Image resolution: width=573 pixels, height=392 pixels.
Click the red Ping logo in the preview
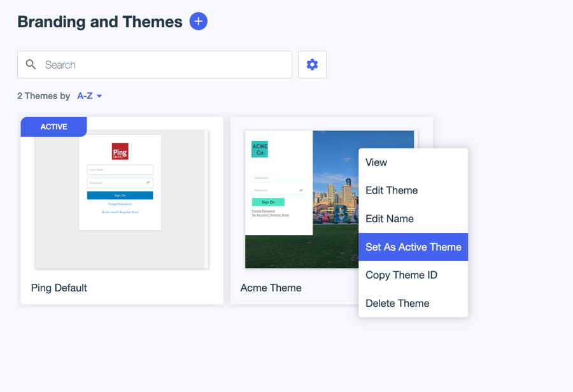[120, 151]
